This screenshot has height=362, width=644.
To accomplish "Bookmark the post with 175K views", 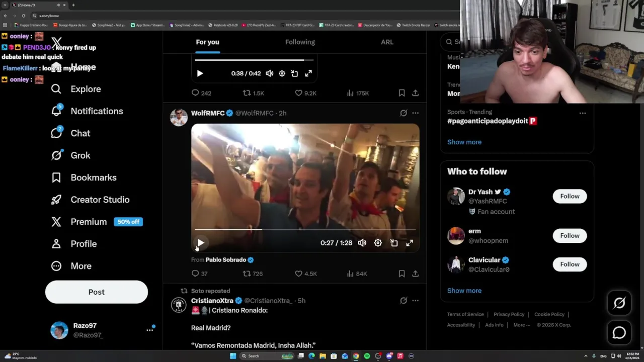I will point(401,93).
